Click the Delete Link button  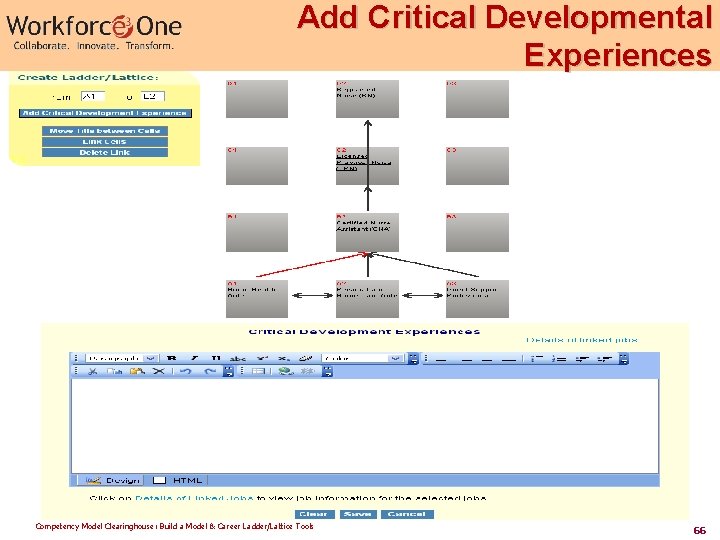(x=105, y=152)
